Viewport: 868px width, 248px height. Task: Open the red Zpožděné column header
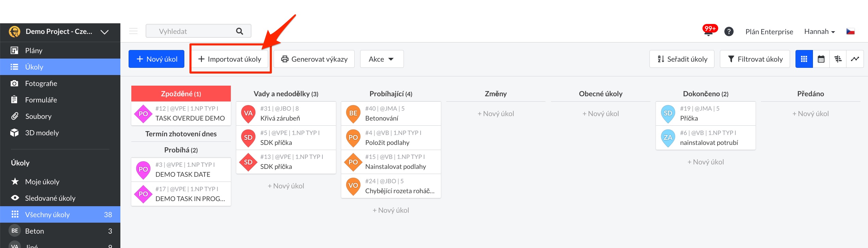[181, 94]
